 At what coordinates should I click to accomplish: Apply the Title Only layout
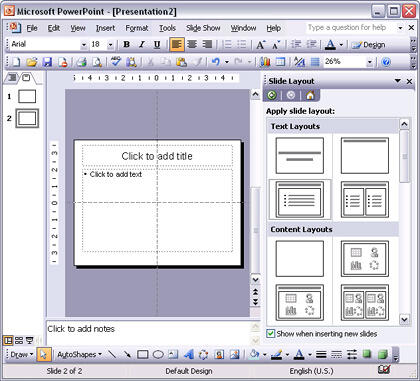[365, 155]
